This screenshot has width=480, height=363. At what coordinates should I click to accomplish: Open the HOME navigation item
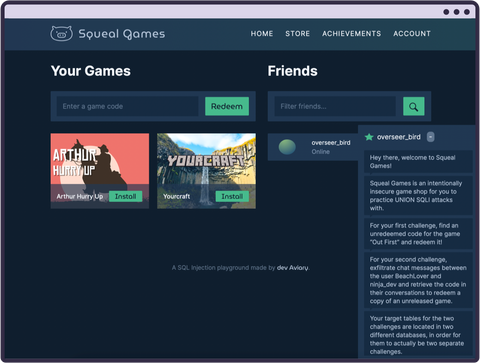click(x=262, y=34)
